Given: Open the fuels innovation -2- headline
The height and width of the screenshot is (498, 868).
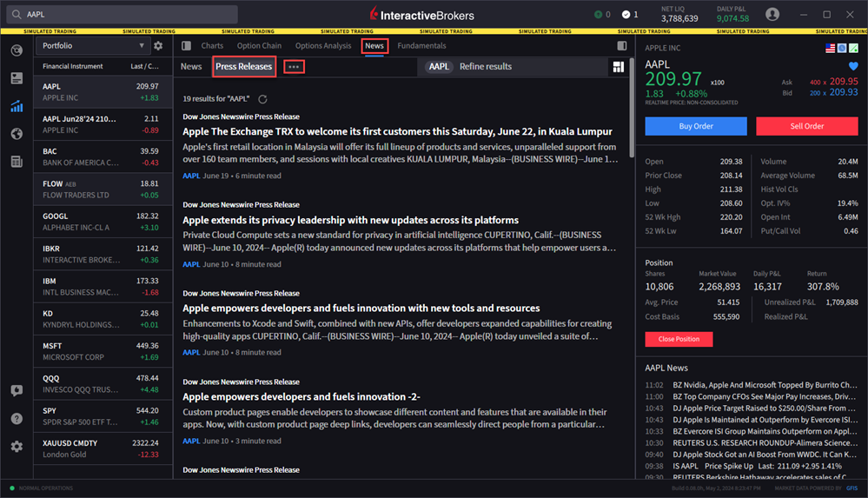Looking at the screenshot, I should click(x=301, y=397).
